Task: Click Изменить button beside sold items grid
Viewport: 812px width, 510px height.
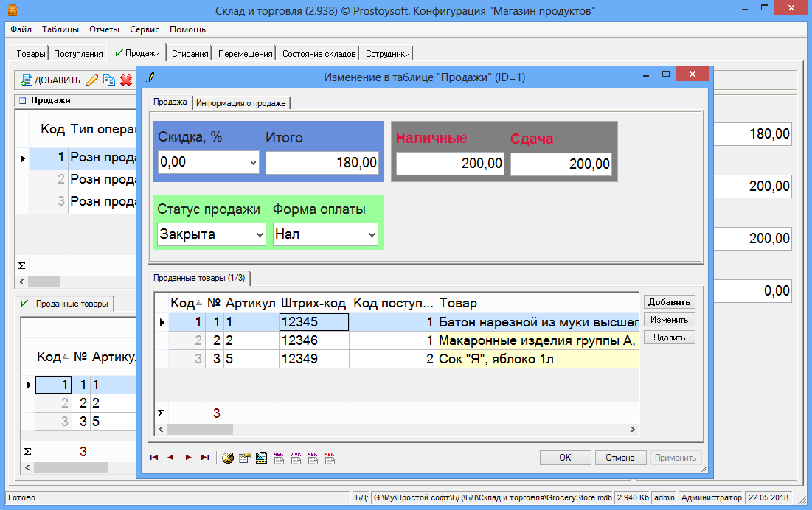Action: [x=669, y=320]
